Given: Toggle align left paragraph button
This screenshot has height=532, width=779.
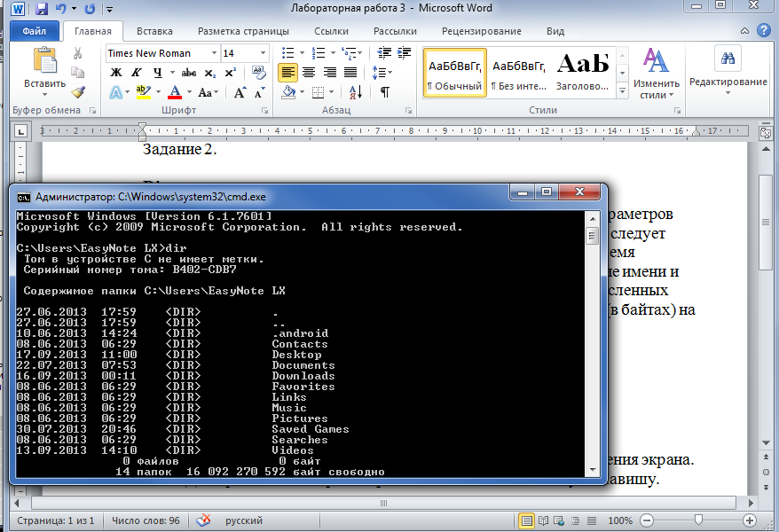Looking at the screenshot, I should click(287, 73).
